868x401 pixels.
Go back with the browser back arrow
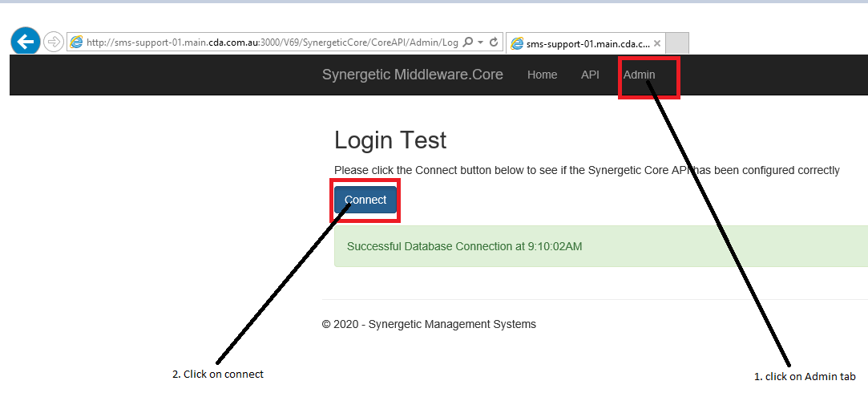(x=26, y=41)
